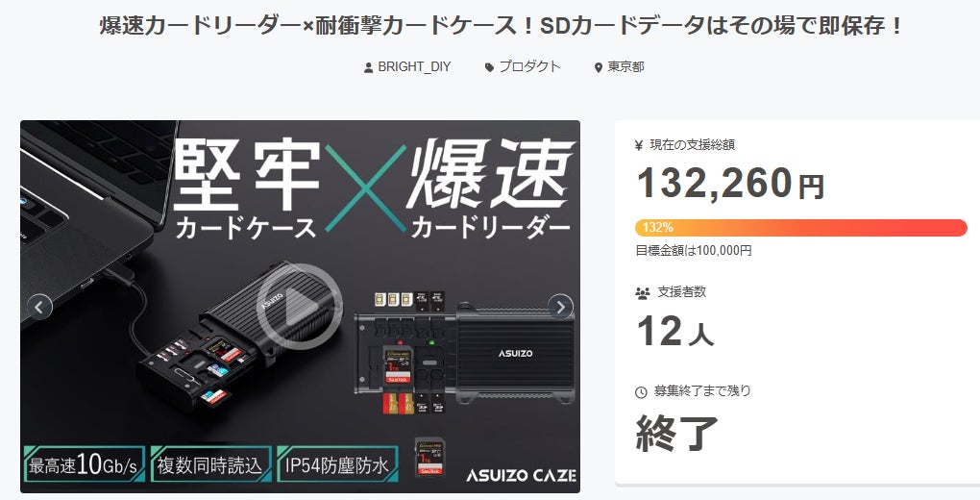Screen dimensions: 980x500
Task: Advance to the next carousel image
Action: [x=560, y=307]
